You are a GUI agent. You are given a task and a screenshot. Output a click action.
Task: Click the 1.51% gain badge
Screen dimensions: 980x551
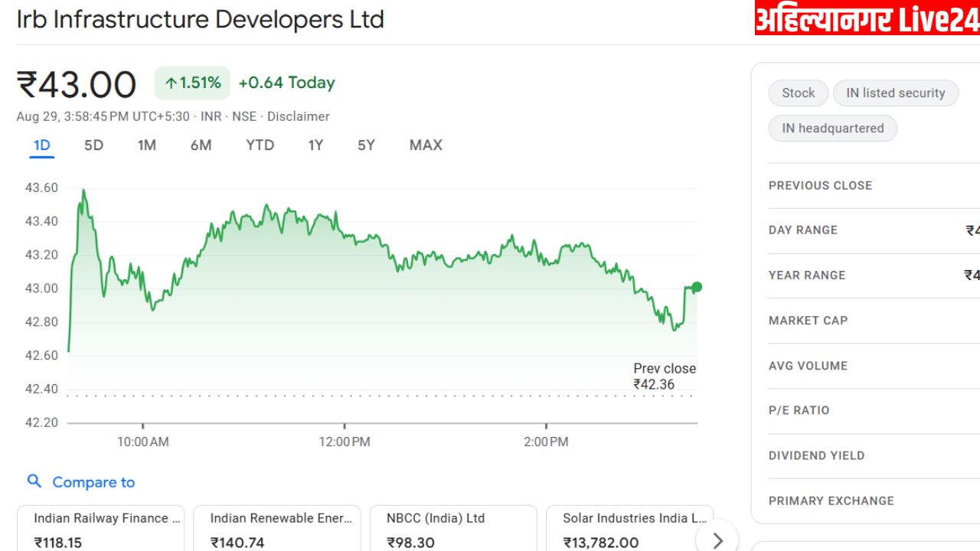point(192,83)
